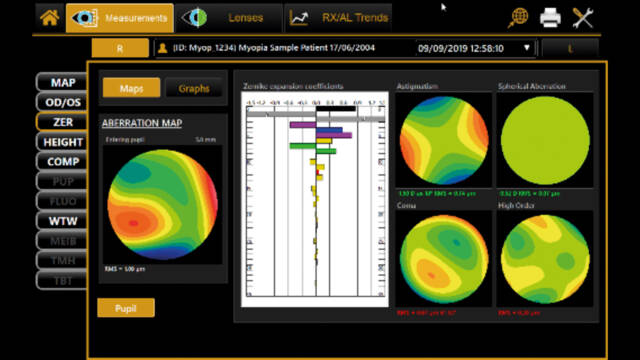This screenshot has width=640, height=360.
Task: Open the globe network icon
Action: tap(518, 18)
